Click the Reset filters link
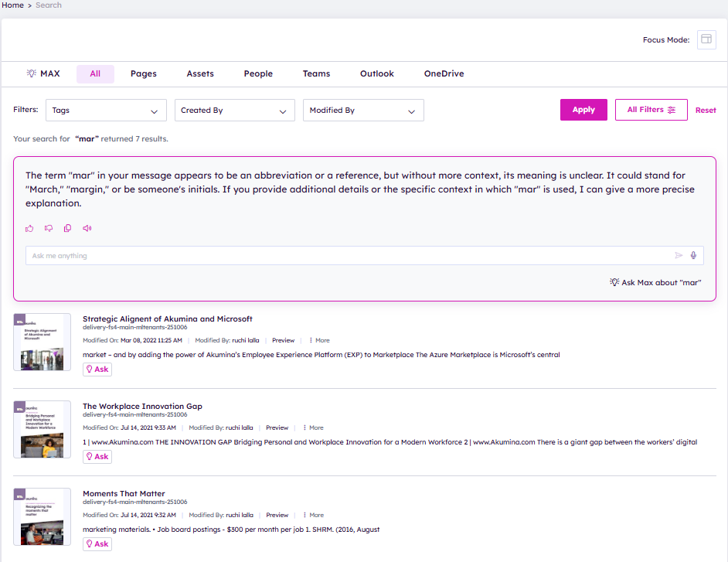728x562 pixels. 706,111
